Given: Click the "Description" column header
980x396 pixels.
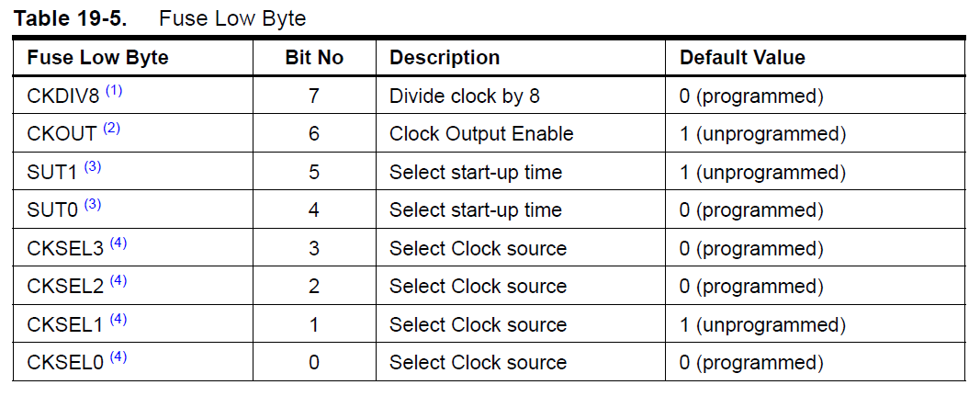Looking at the screenshot, I should pyautogui.click(x=445, y=57).
